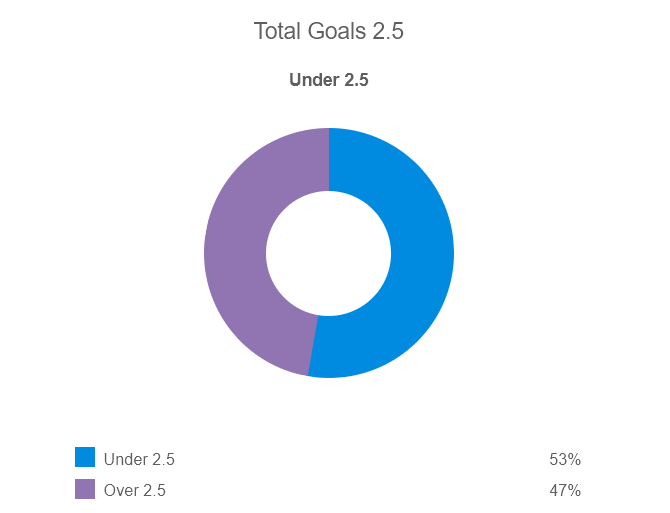Click the 53% value in the legend
This screenshot has width=670, height=513.
pyautogui.click(x=564, y=460)
